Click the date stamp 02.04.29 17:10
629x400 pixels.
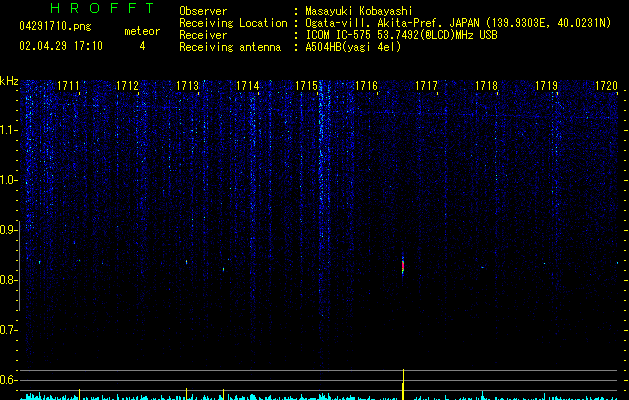(61, 46)
